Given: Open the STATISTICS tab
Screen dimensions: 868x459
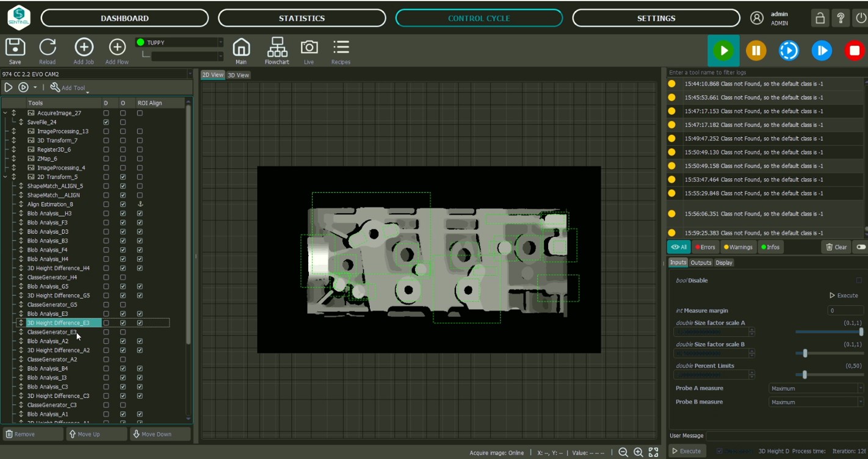Looking at the screenshot, I should (302, 18).
